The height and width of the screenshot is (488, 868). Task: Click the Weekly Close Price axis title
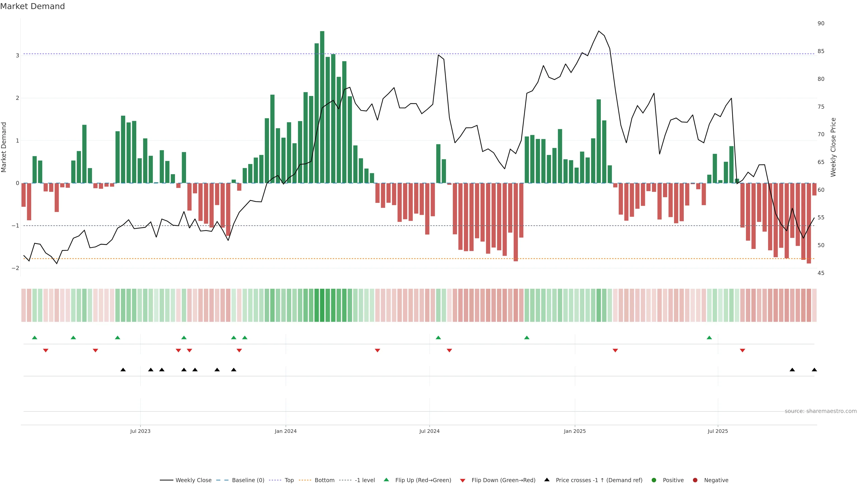(x=833, y=147)
